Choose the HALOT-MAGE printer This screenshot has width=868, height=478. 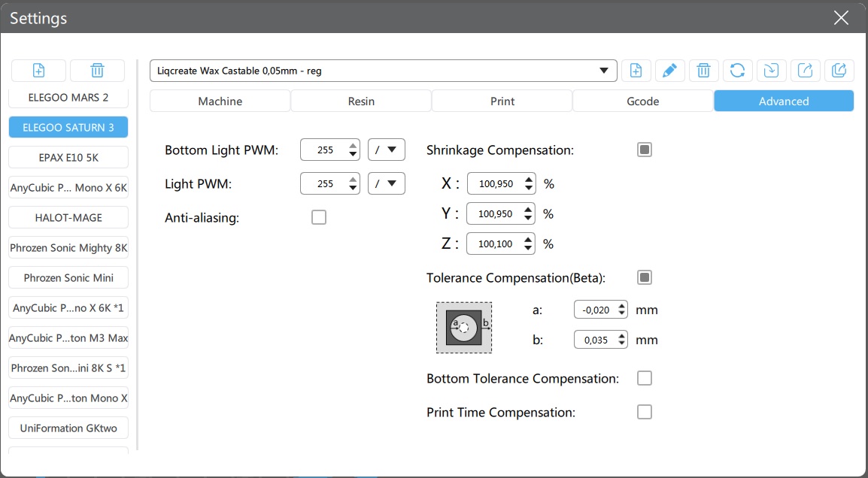(x=68, y=217)
